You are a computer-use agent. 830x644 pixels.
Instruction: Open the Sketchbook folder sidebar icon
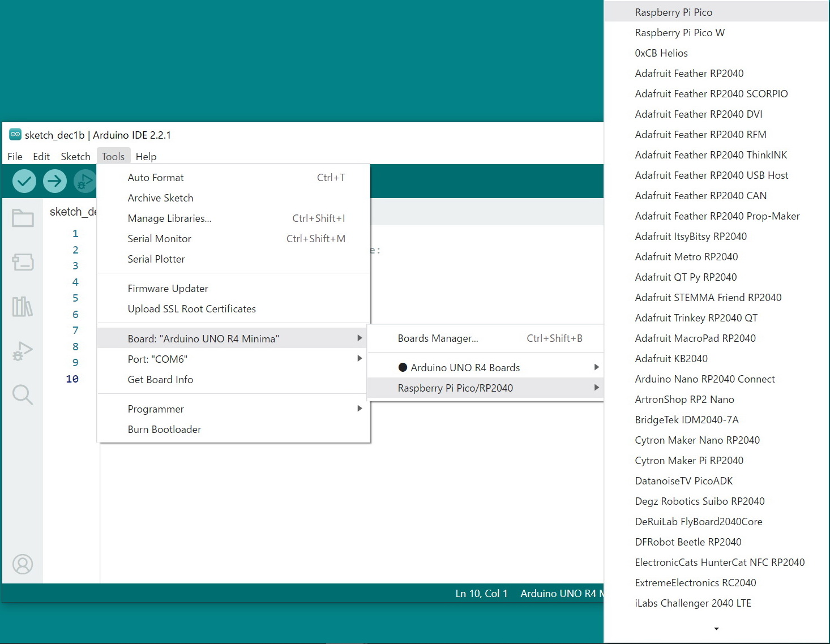click(23, 218)
